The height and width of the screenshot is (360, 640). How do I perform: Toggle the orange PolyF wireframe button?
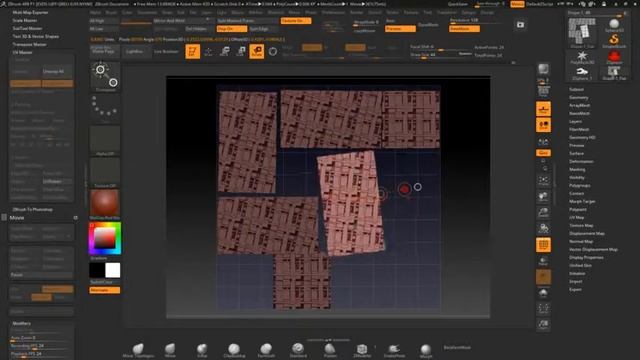coord(543,244)
